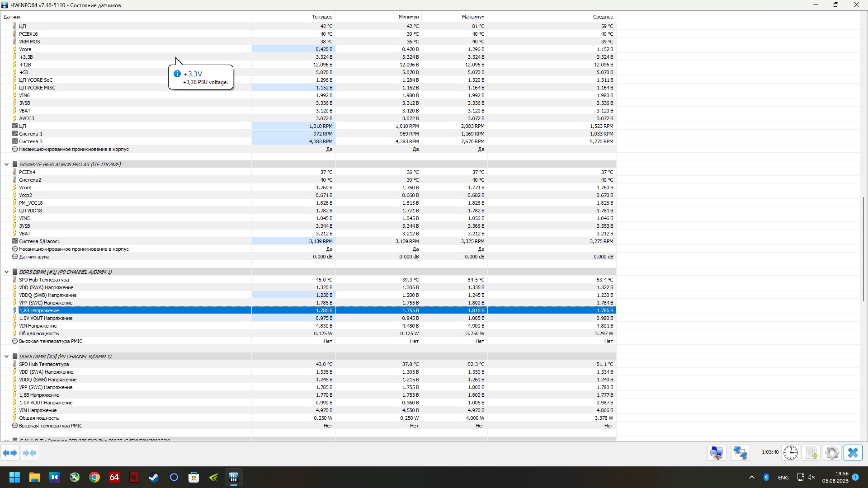Click the collapse columns arrows button
Viewport: 868px width, 488px height.
click(29, 453)
